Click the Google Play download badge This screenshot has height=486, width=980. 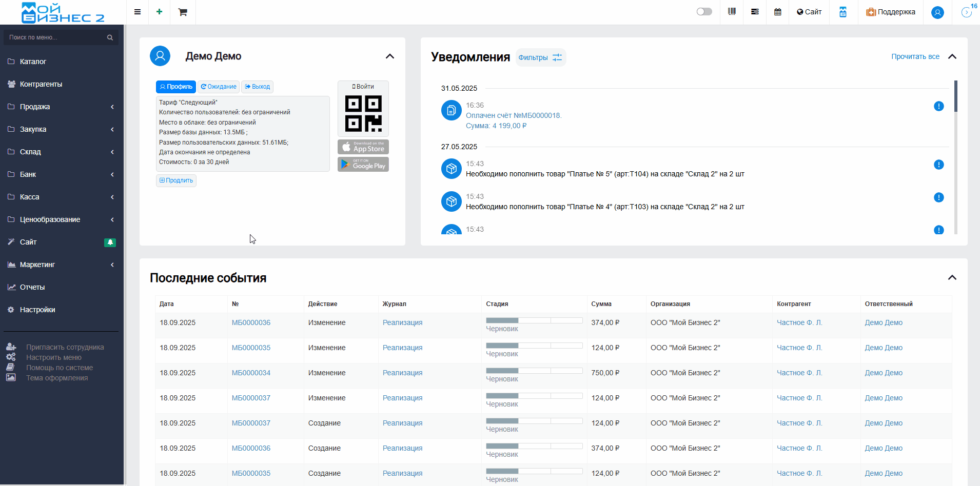tap(363, 165)
